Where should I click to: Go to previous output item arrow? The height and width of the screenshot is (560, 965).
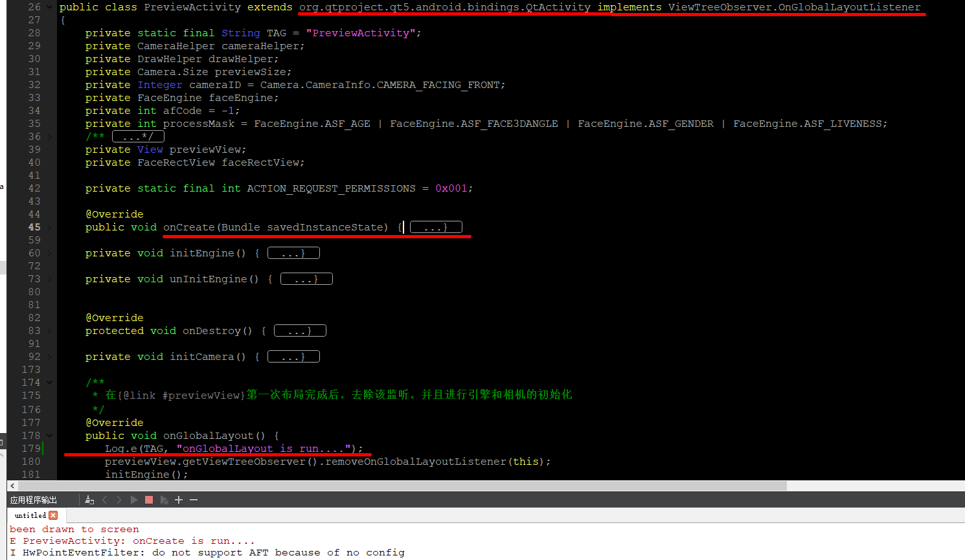(105, 500)
